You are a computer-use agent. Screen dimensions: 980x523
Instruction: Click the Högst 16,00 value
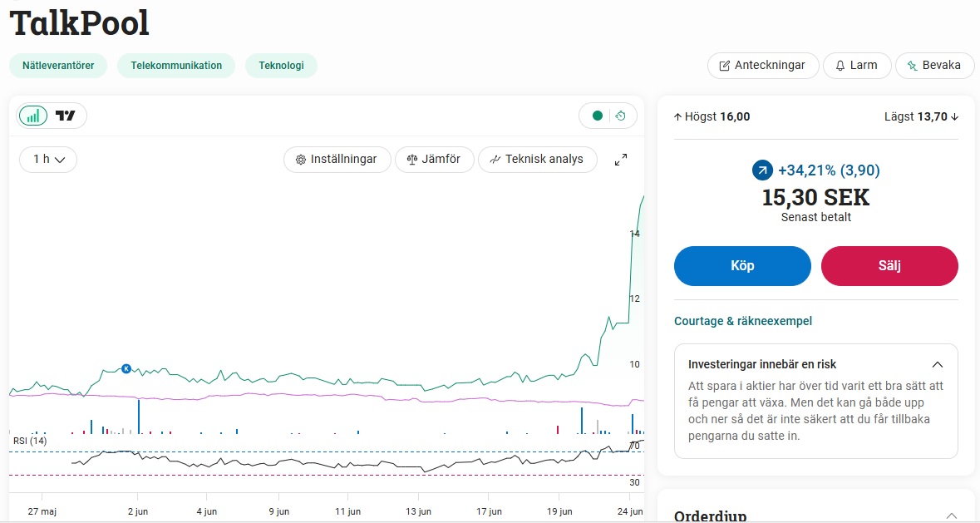tap(712, 116)
